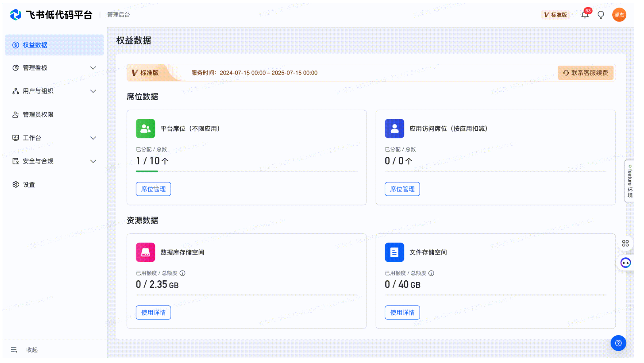Click the sidebar collapse icon
The width and height of the screenshot is (644, 363).
tap(14, 350)
